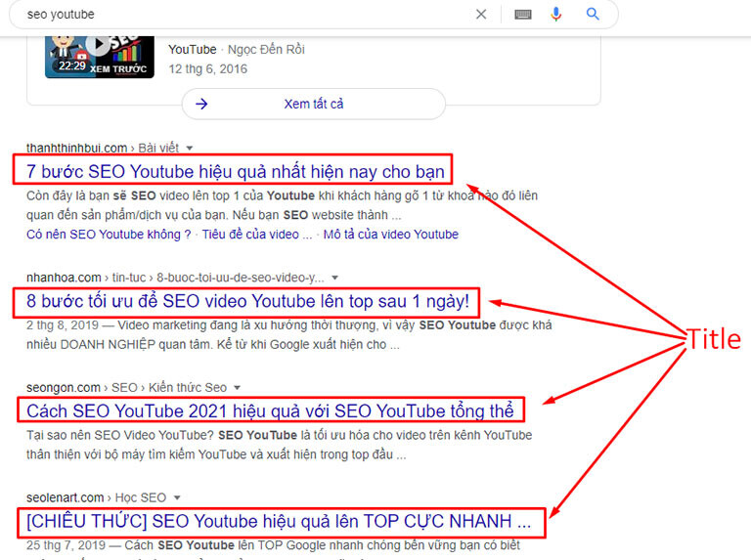This screenshot has width=751, height=560.
Task: Open '7 bước SEO Youtube hiệu quả nhất' result
Action: (x=236, y=171)
